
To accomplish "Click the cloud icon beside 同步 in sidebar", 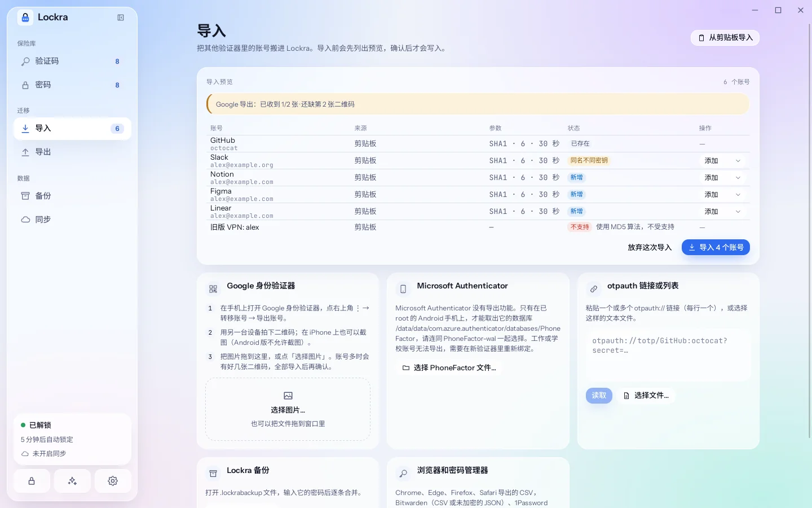I will pos(25,220).
